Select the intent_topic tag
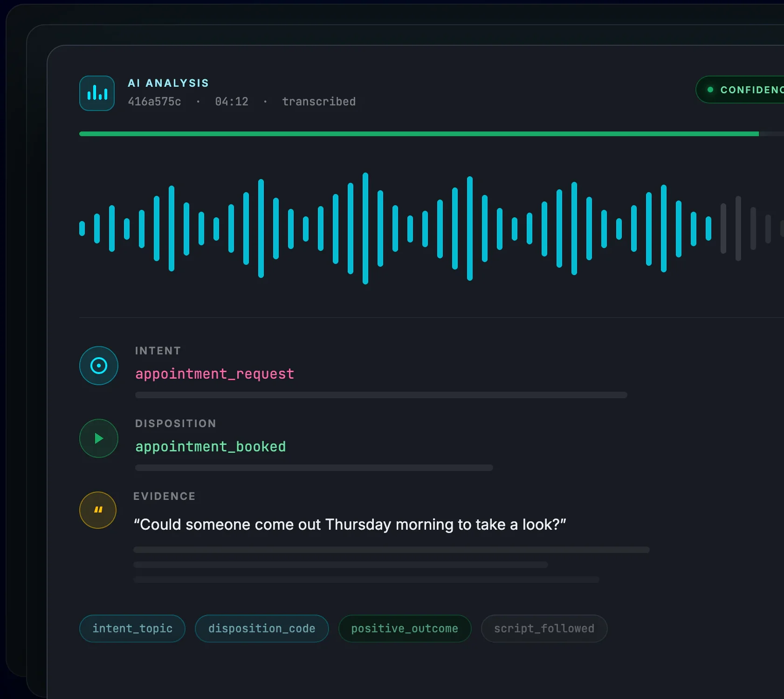784x699 pixels. click(132, 629)
